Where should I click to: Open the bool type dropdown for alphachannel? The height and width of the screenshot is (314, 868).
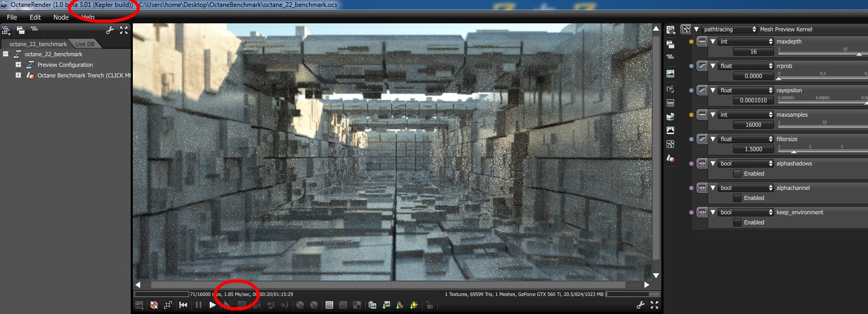(x=746, y=188)
